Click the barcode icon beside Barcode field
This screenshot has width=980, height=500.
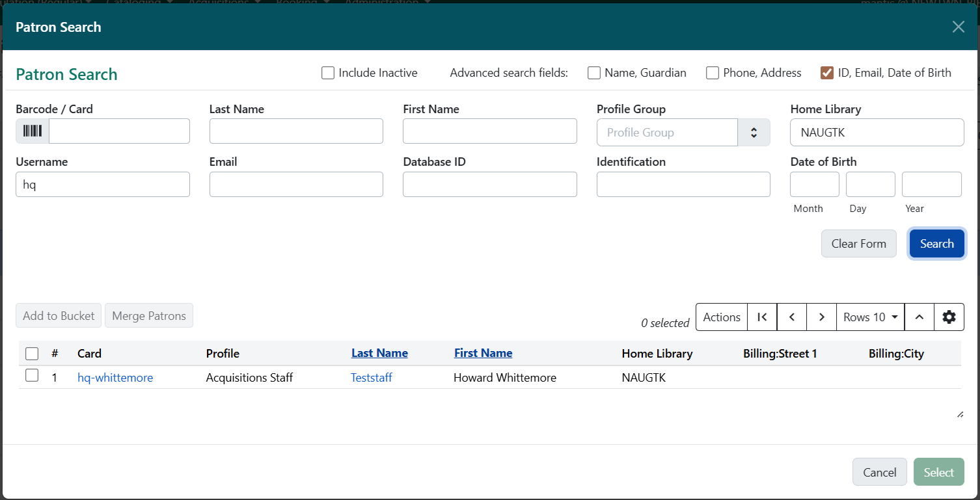pos(33,131)
